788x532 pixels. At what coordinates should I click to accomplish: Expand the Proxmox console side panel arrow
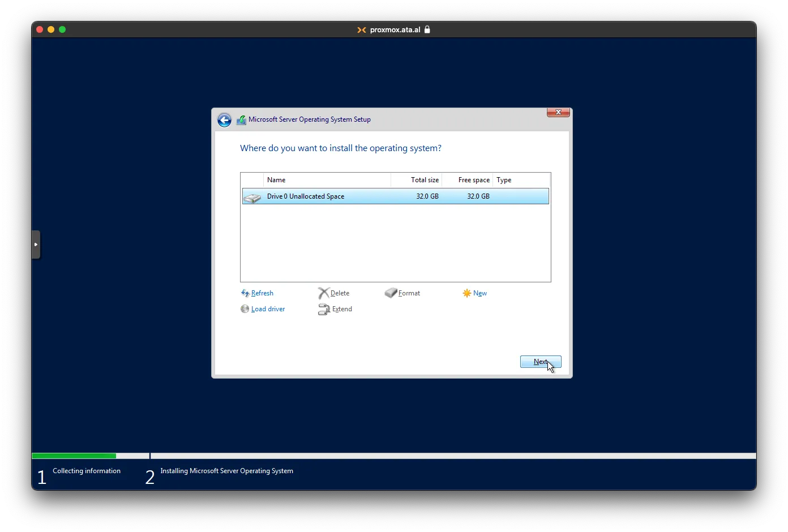36,244
